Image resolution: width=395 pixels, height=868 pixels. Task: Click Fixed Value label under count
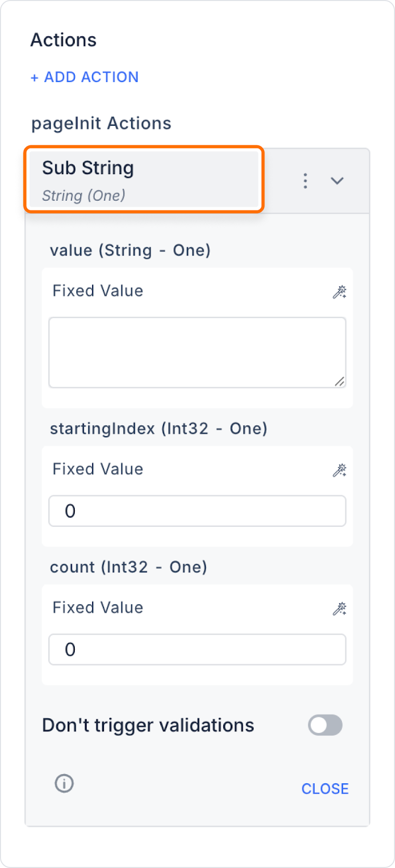coord(98,608)
